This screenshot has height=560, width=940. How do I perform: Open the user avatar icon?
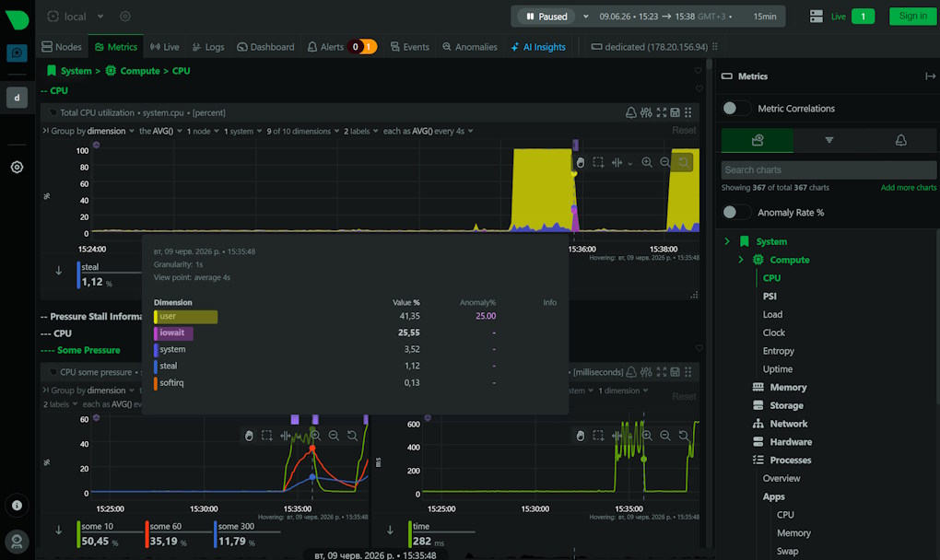[17, 542]
